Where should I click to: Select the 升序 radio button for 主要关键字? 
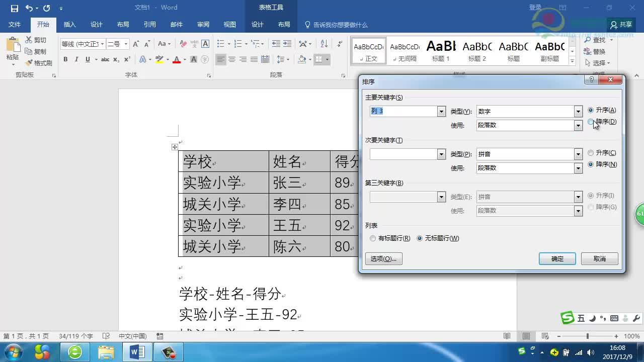(x=591, y=110)
